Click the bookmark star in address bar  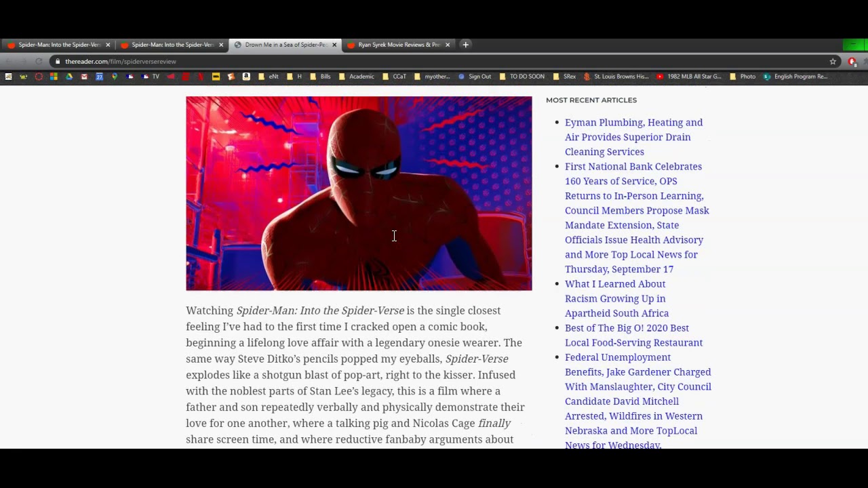tap(833, 62)
